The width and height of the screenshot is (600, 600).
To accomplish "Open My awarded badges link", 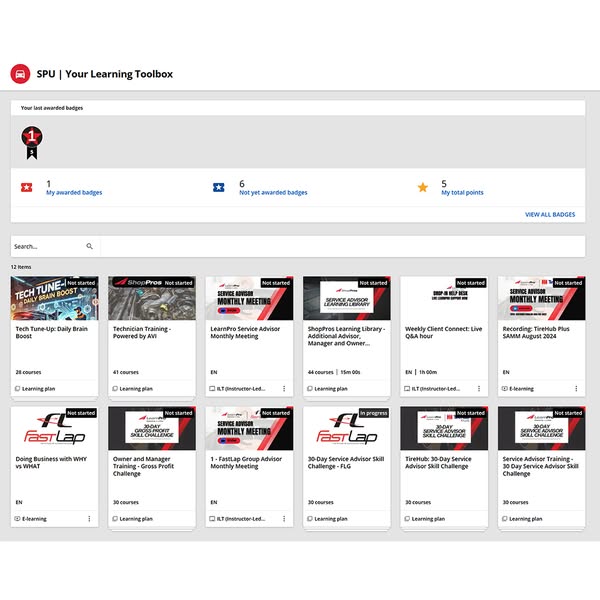I will (x=73, y=192).
